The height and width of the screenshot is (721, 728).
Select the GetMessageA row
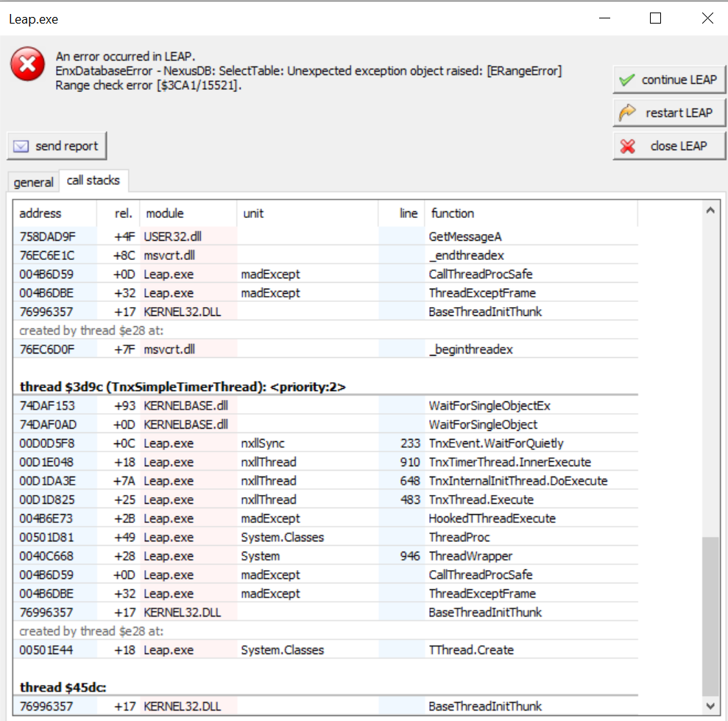pyautogui.click(x=325, y=236)
